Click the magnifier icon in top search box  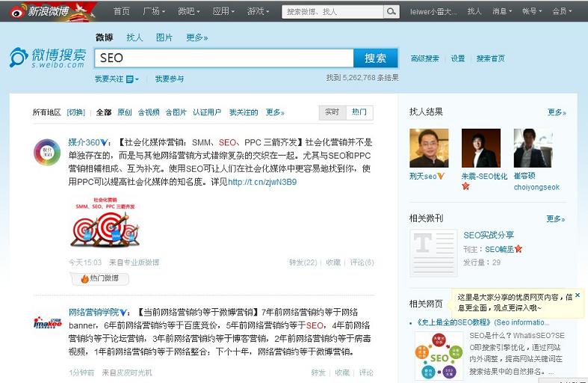pos(392,11)
